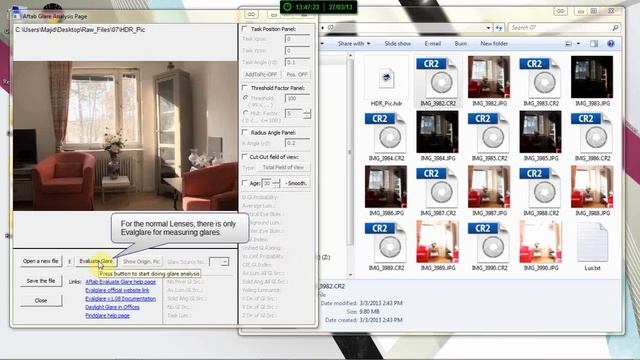Select IMG_3983.JPG dark thumbnail
This screenshot has height=360, width=640.
592,77
